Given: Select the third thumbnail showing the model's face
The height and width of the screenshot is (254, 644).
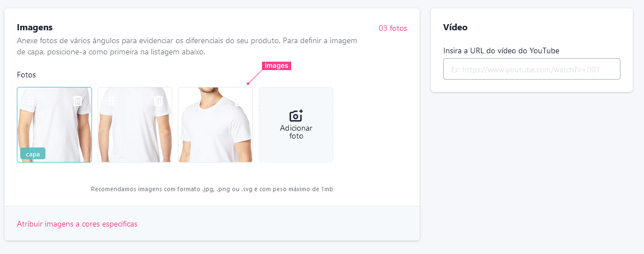Looking at the screenshot, I should coord(215,124).
